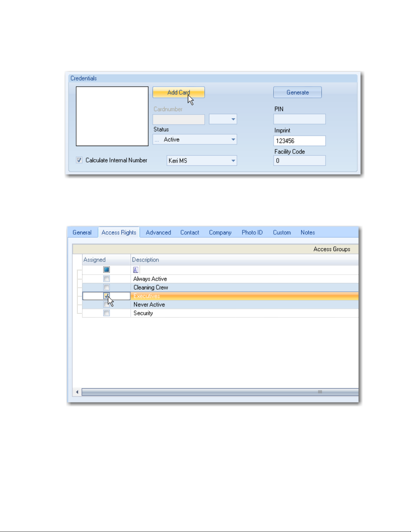411x532 pixels.
Task: Select the Always Active row text
Action: coord(150,279)
